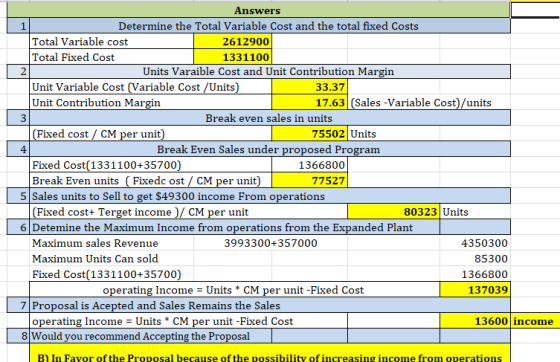The image size is (560, 362).
Task: Select the row number 3 cell
Action: 19,118
